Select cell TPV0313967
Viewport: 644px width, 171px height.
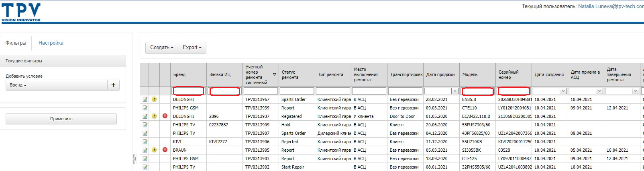(261, 99)
